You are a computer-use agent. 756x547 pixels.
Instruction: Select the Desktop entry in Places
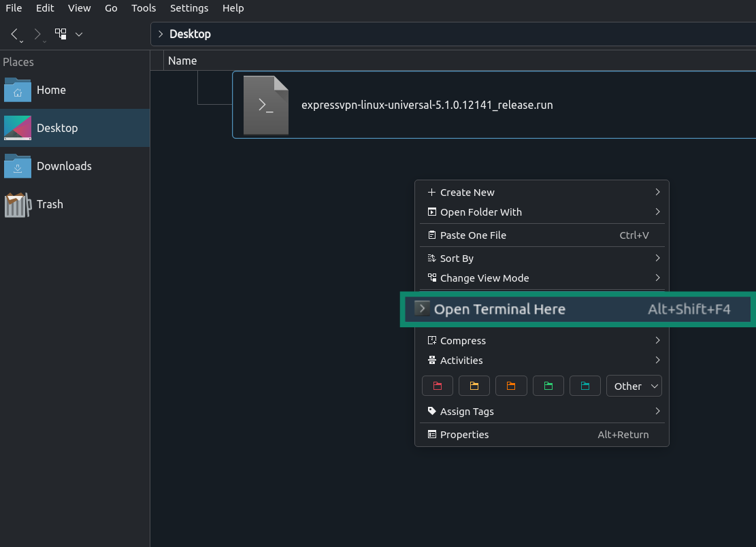57,128
